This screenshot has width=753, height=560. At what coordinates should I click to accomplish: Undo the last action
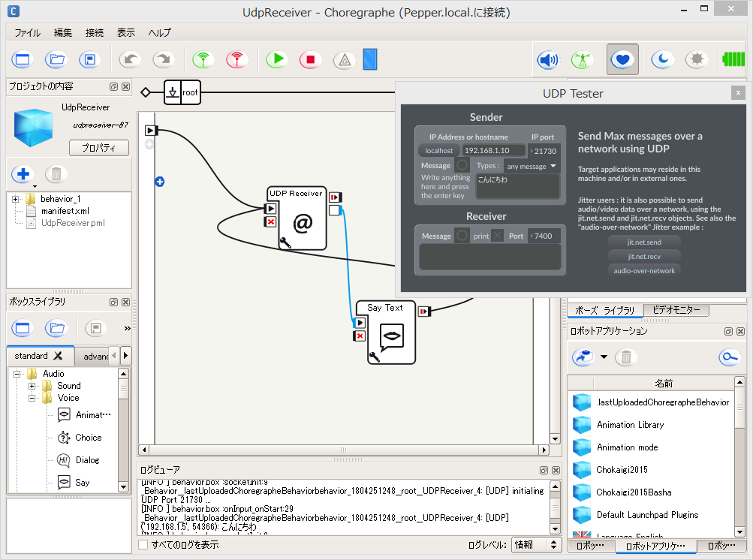[x=130, y=60]
